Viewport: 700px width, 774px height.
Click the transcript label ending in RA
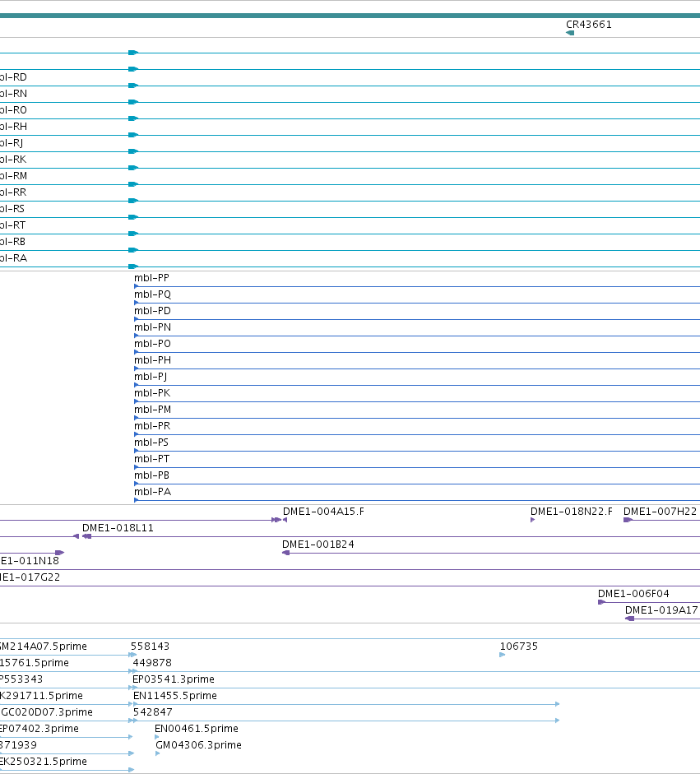(x=13, y=258)
